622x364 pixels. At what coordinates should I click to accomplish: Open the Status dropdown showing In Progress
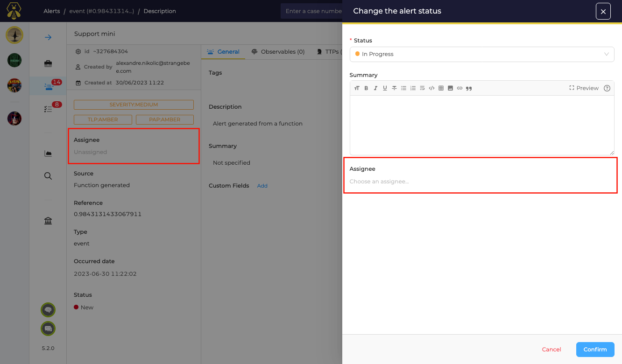[x=481, y=54]
